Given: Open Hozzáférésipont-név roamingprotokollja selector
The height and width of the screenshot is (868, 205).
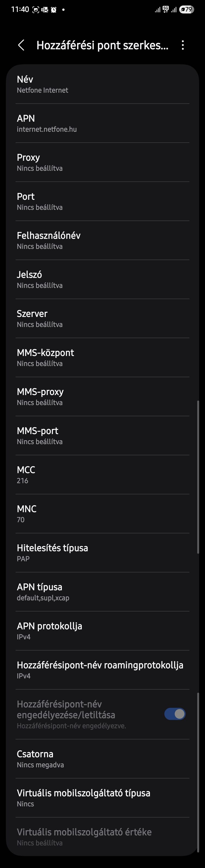Looking at the screenshot, I should tap(102, 670).
